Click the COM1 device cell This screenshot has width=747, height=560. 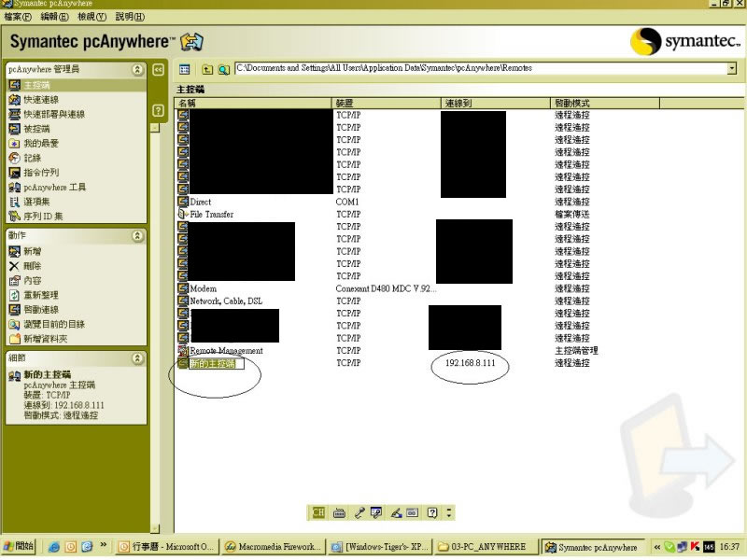[346, 202]
